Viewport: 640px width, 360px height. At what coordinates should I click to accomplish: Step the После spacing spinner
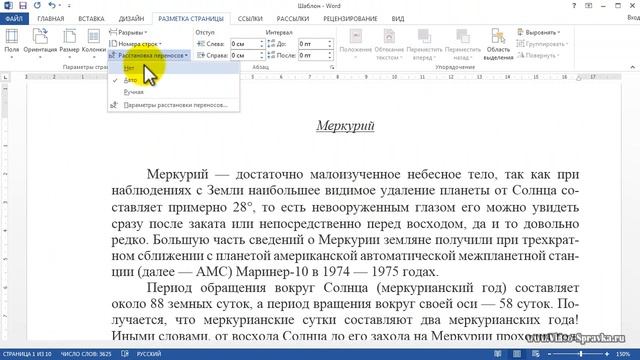pyautogui.click(x=330, y=55)
